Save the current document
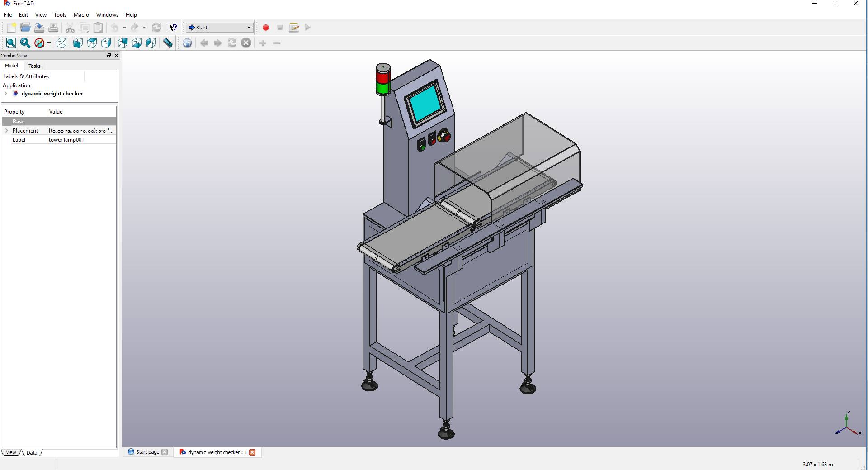This screenshot has width=868, height=470. pos(39,28)
